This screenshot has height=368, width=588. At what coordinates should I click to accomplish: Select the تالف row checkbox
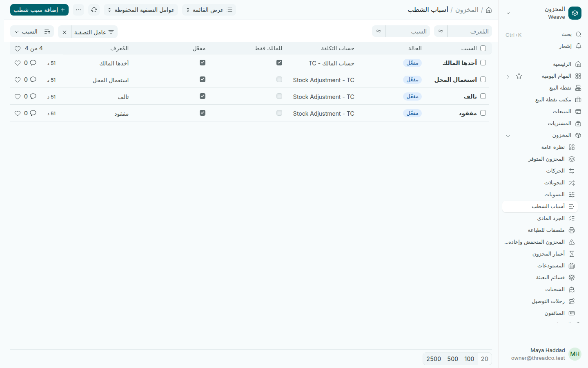(x=483, y=96)
